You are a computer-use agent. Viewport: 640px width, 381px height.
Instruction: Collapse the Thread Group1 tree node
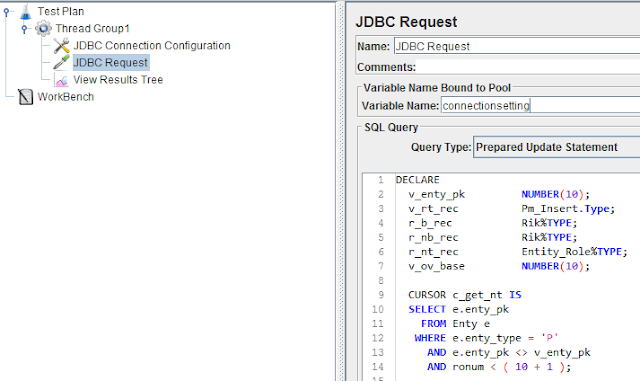[x=24, y=29]
